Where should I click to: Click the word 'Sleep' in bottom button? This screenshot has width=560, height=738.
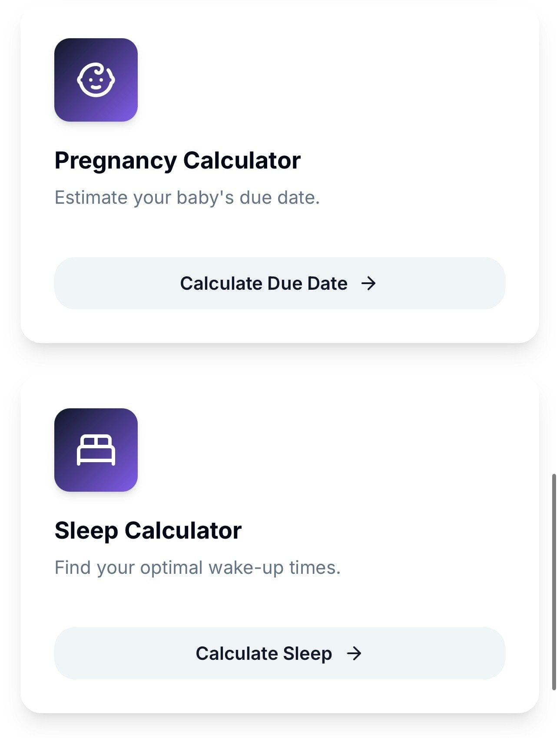tap(307, 653)
